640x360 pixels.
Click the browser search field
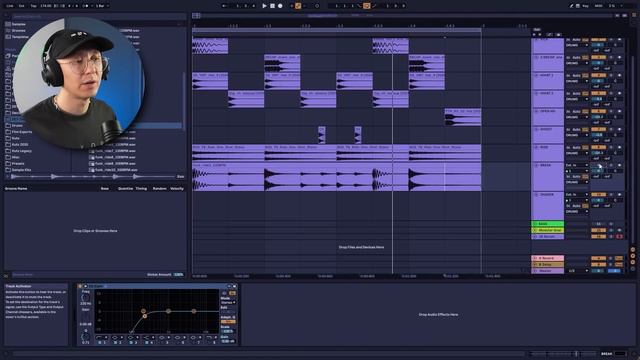(x=98, y=17)
